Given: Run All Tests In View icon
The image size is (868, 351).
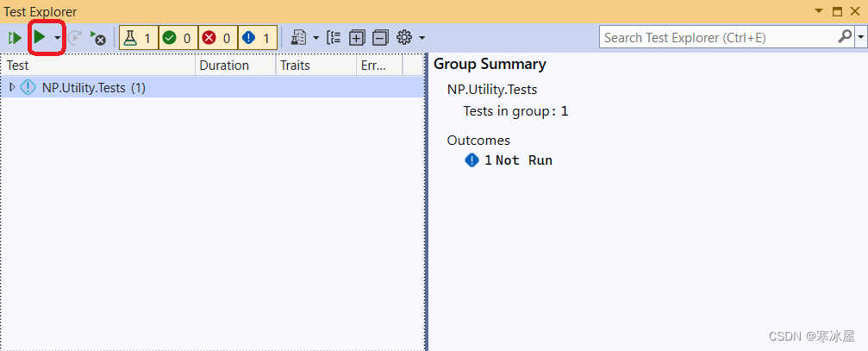Looking at the screenshot, I should pyautogui.click(x=15, y=38).
